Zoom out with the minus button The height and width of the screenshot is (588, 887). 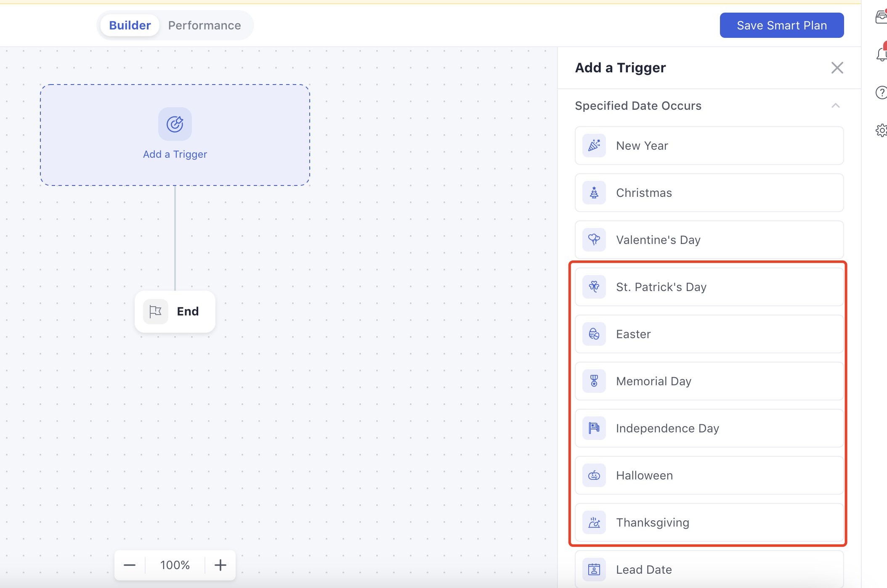pos(130,565)
